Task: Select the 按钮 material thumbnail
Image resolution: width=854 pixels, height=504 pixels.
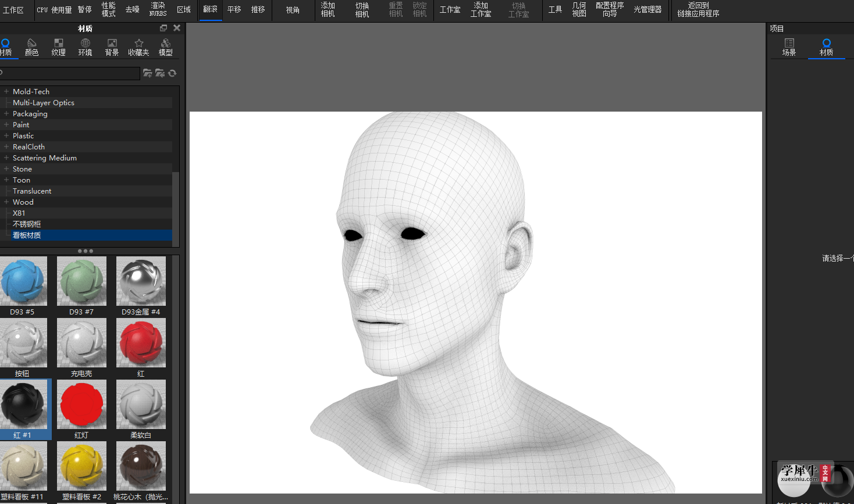Action: pos(23,343)
